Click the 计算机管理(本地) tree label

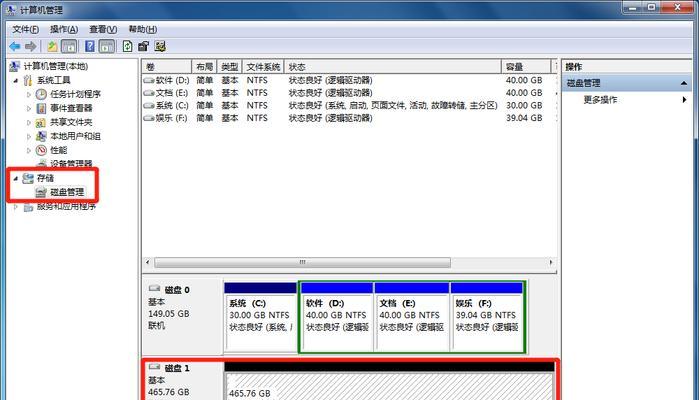tap(56, 66)
